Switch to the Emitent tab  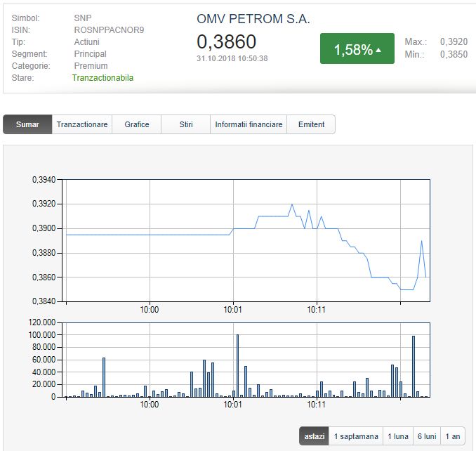[x=311, y=124]
